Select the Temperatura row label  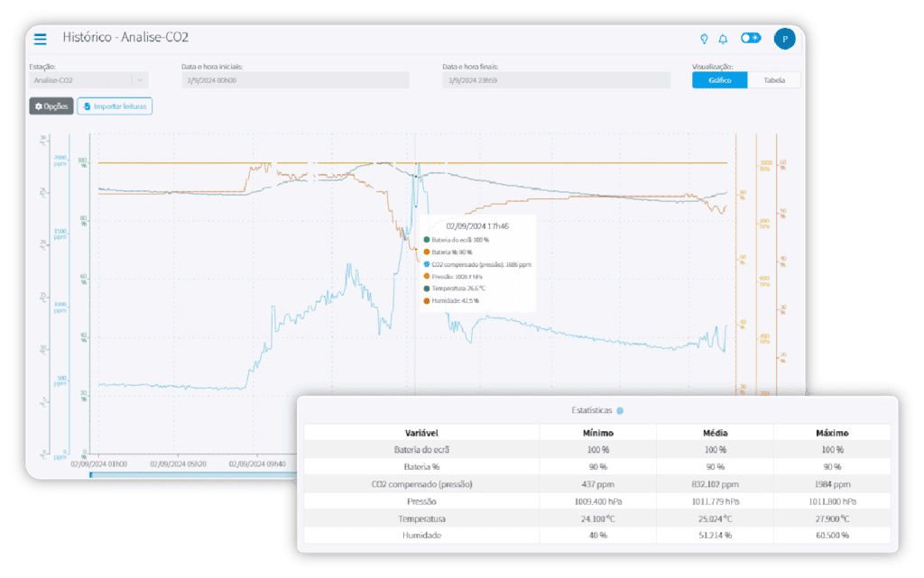point(421,518)
